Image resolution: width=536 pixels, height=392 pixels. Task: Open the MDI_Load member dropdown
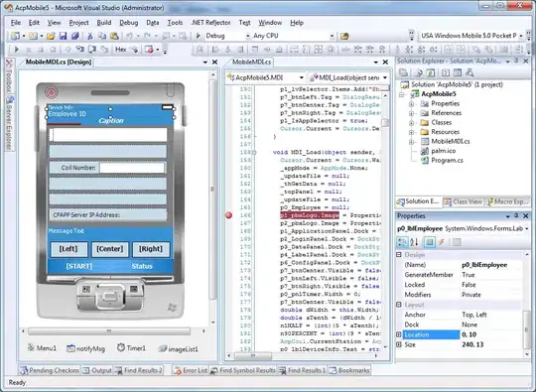348,78
